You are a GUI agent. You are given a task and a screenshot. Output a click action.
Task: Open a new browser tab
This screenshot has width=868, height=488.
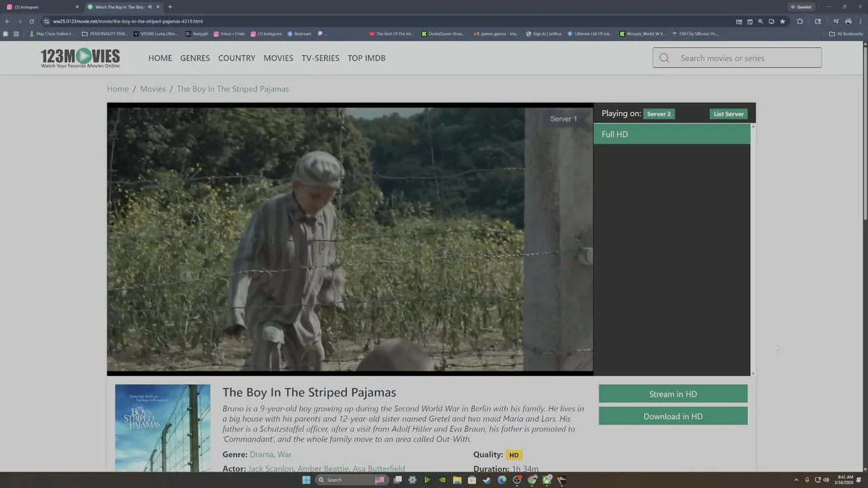pyautogui.click(x=170, y=7)
